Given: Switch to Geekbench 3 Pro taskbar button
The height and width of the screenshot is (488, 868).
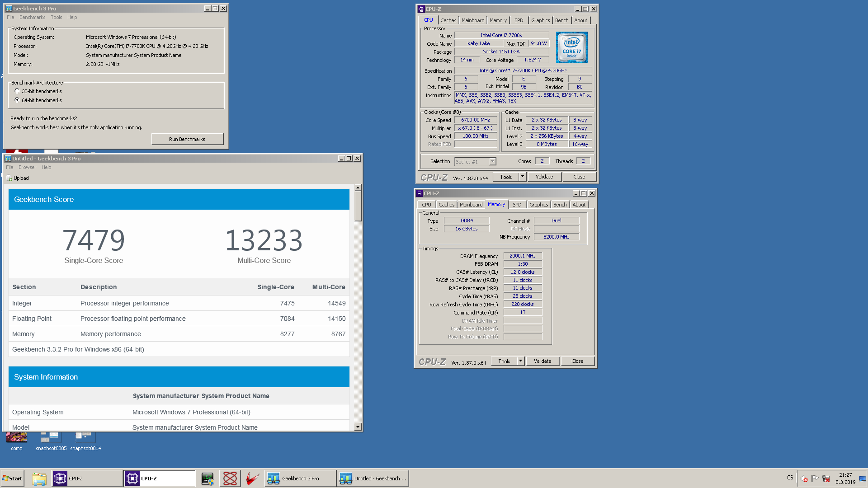Looking at the screenshot, I should pyautogui.click(x=300, y=479).
